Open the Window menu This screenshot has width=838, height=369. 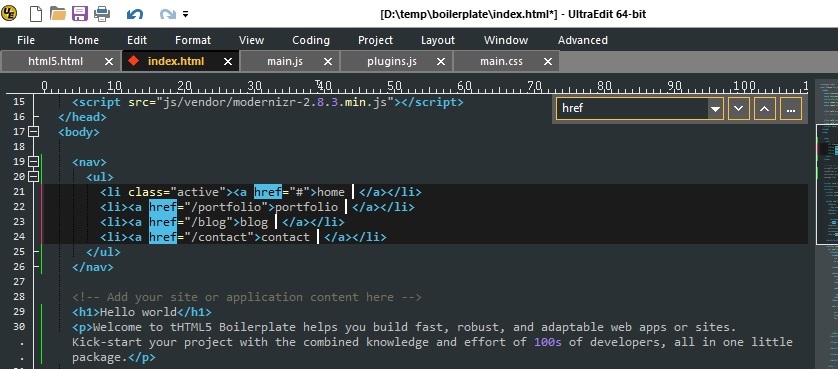[506, 40]
